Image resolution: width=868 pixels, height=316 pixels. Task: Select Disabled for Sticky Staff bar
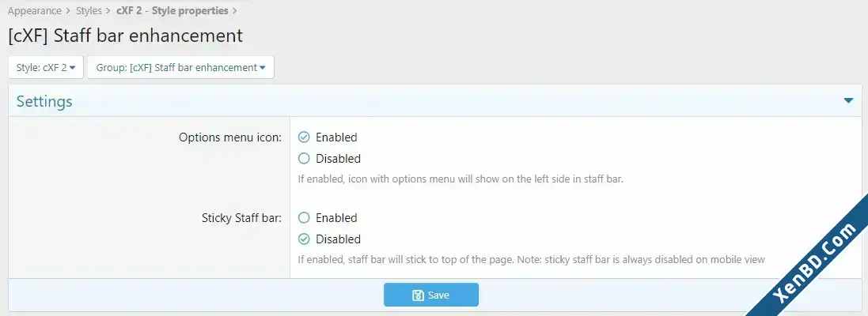click(304, 239)
